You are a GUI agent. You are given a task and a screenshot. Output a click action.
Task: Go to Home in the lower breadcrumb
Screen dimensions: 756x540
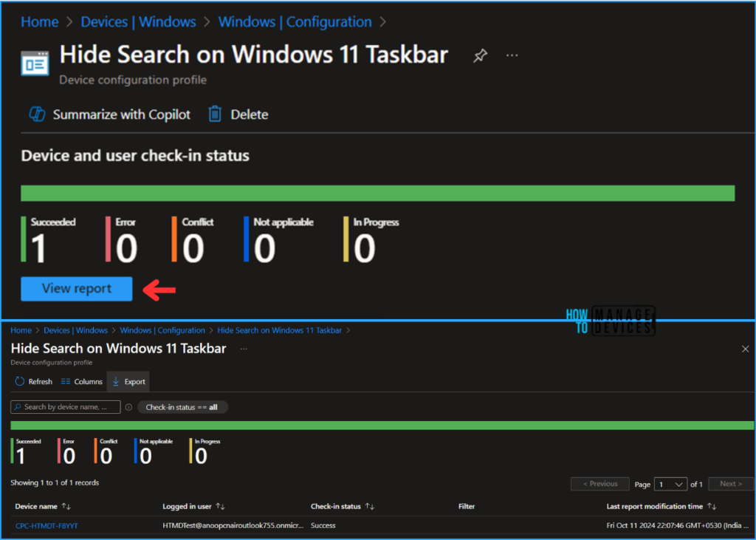tap(21, 330)
